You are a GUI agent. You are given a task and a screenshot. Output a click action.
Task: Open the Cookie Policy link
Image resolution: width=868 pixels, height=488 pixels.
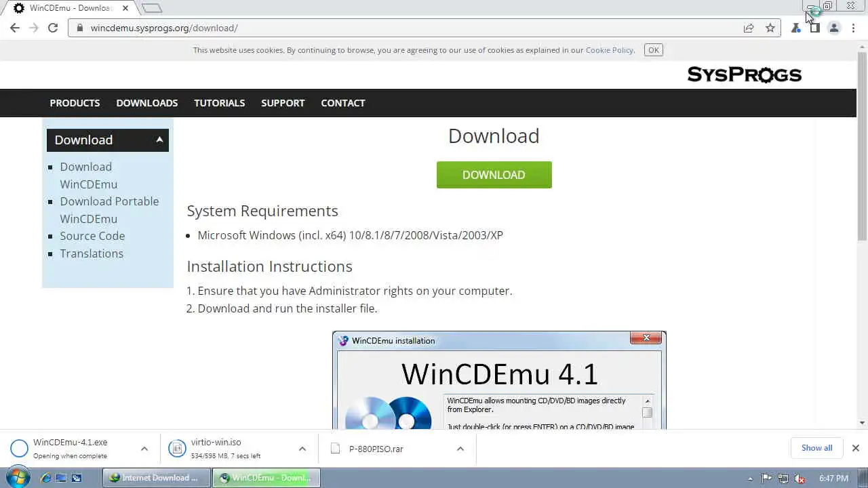tap(609, 50)
